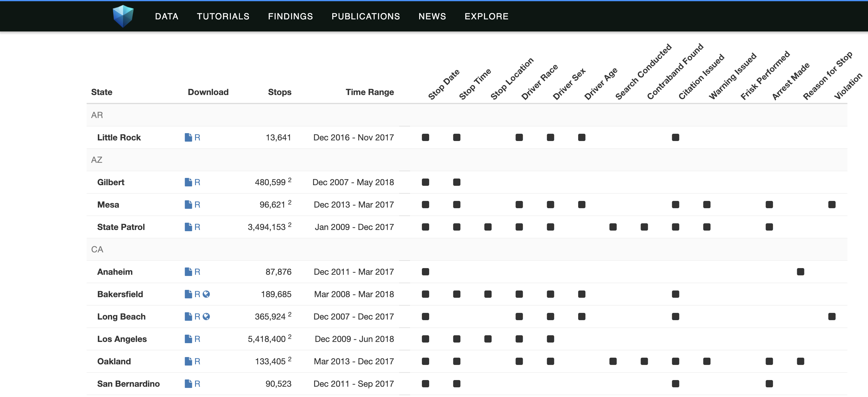Click the Driver Race column header
Screen dimensions: 868x397
pyautogui.click(x=539, y=82)
